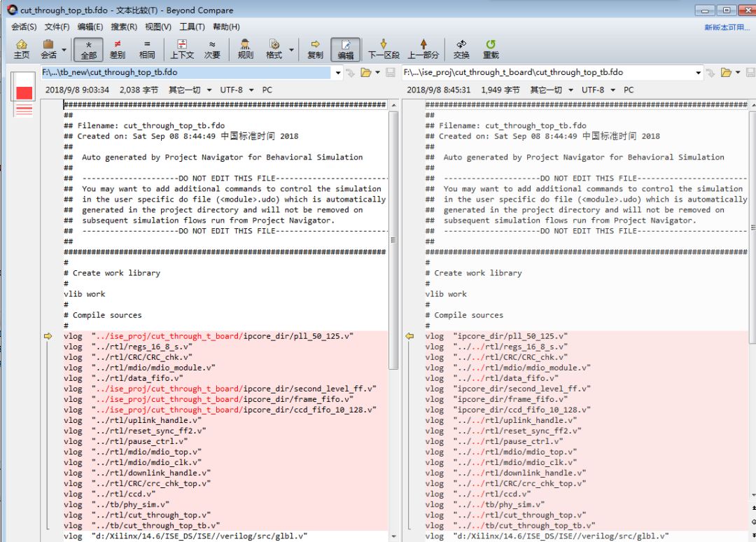Viewport: 756px width, 542px height.
Task: Expand the right pane open folder dropdown arrow
Action: tap(738, 73)
